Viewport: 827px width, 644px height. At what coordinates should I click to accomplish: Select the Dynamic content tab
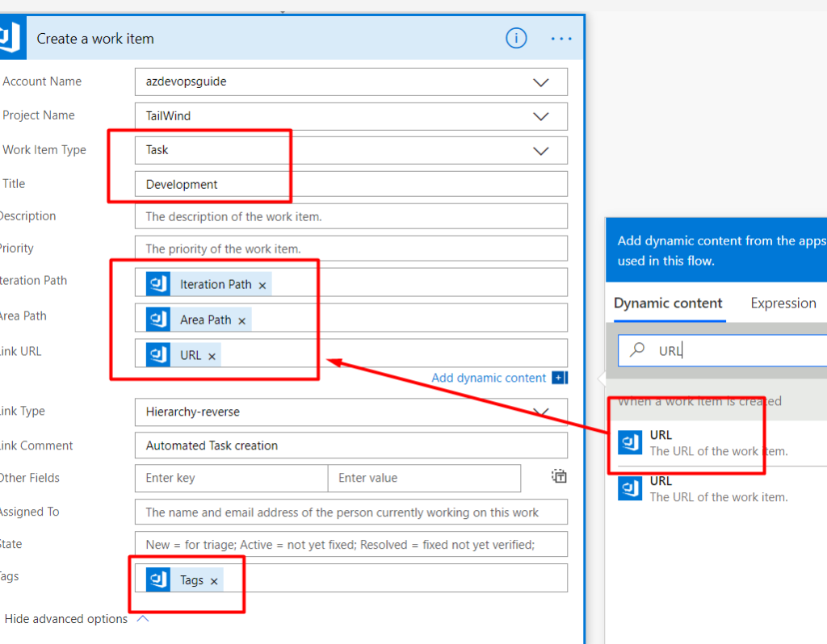point(668,303)
